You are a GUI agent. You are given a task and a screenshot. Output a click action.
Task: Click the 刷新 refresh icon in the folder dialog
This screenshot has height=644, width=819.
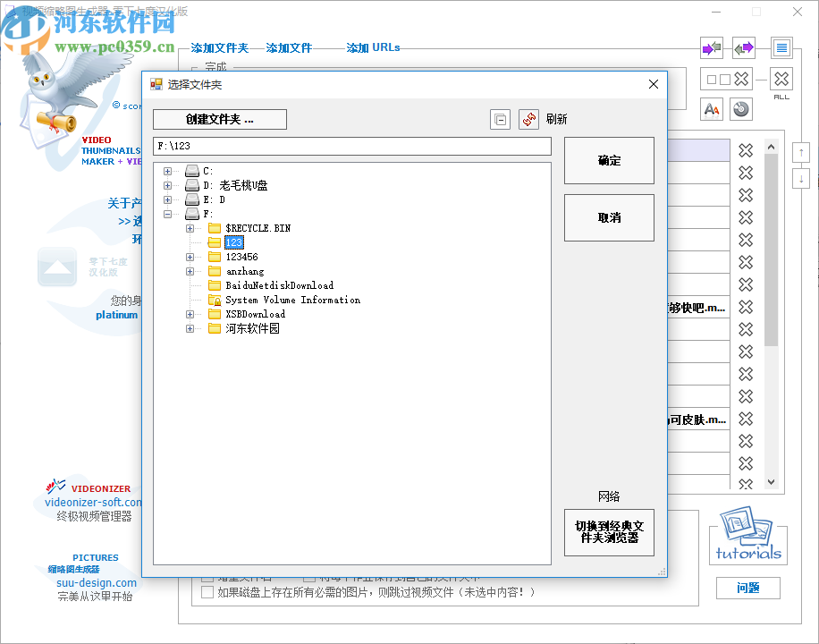pyautogui.click(x=528, y=119)
